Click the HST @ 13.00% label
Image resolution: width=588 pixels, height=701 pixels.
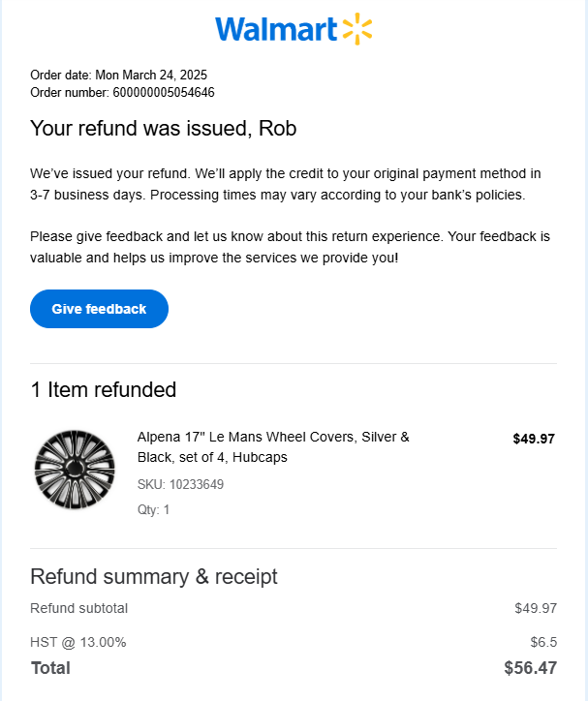pyautogui.click(x=78, y=642)
